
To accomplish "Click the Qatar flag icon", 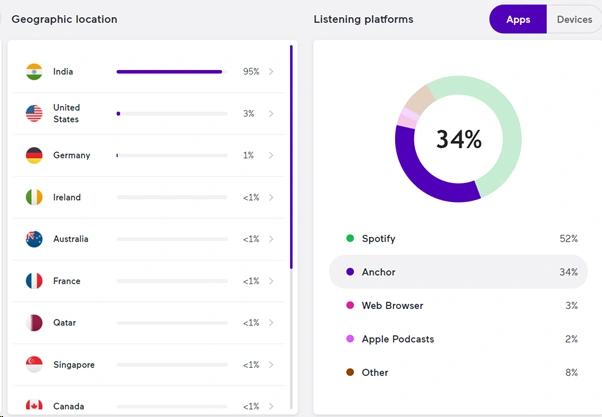I will click(x=34, y=324).
